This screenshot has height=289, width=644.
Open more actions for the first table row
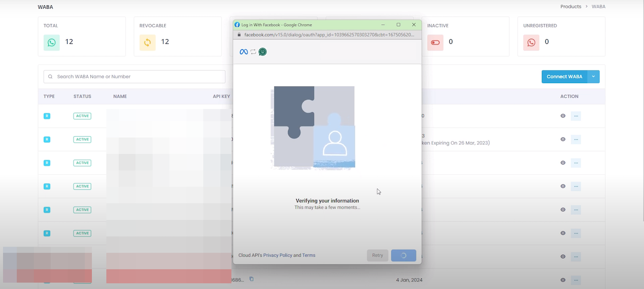[576, 116]
